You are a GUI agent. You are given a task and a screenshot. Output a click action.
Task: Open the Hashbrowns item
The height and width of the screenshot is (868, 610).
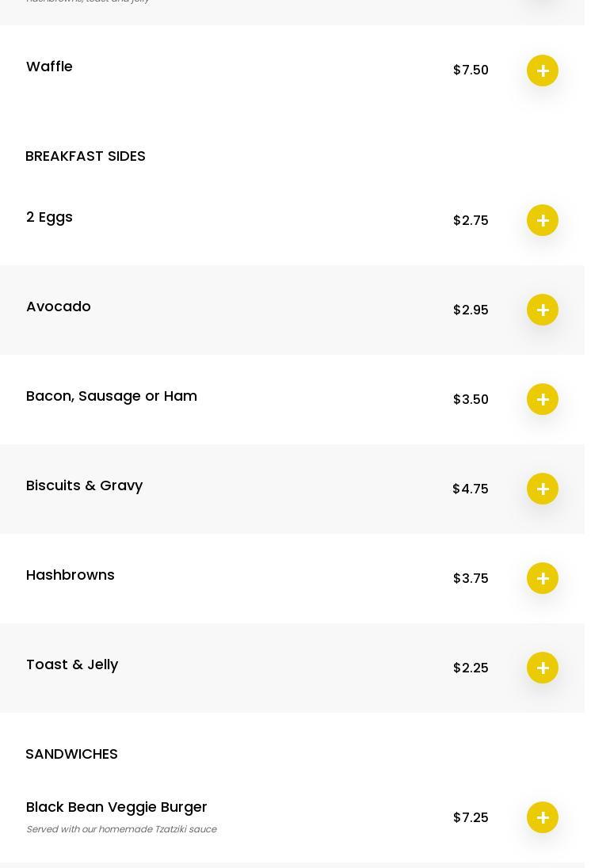(71, 575)
